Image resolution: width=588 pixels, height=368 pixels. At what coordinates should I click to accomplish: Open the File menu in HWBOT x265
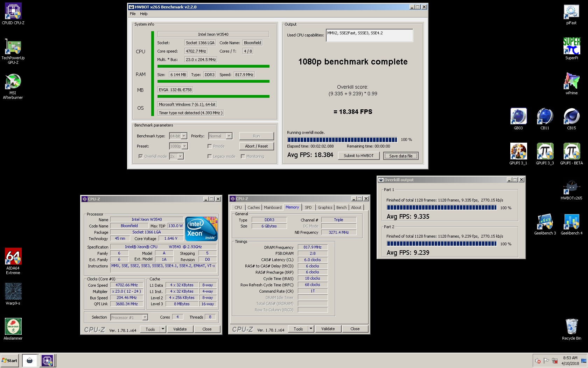tap(133, 14)
